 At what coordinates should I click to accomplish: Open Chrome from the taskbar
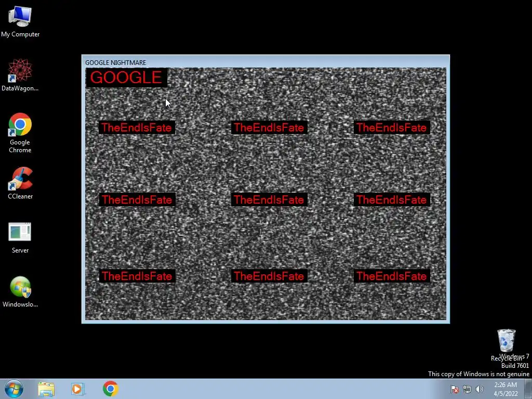pyautogui.click(x=110, y=389)
